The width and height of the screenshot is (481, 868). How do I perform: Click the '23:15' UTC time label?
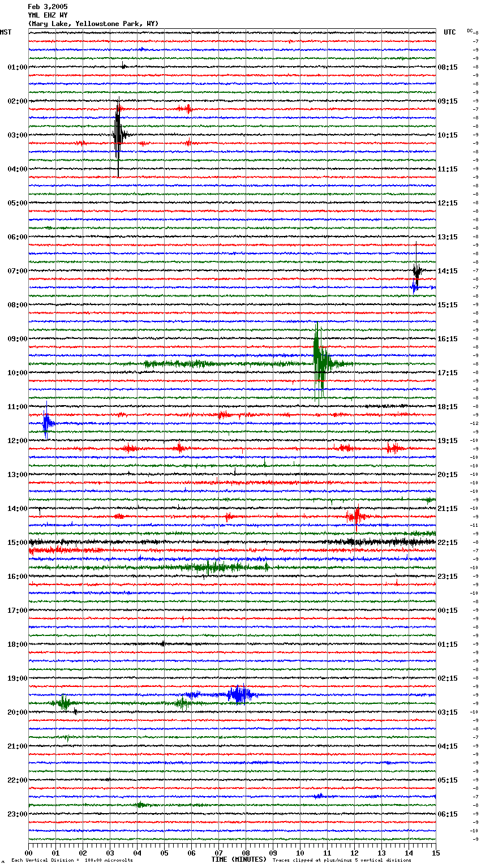448,577
